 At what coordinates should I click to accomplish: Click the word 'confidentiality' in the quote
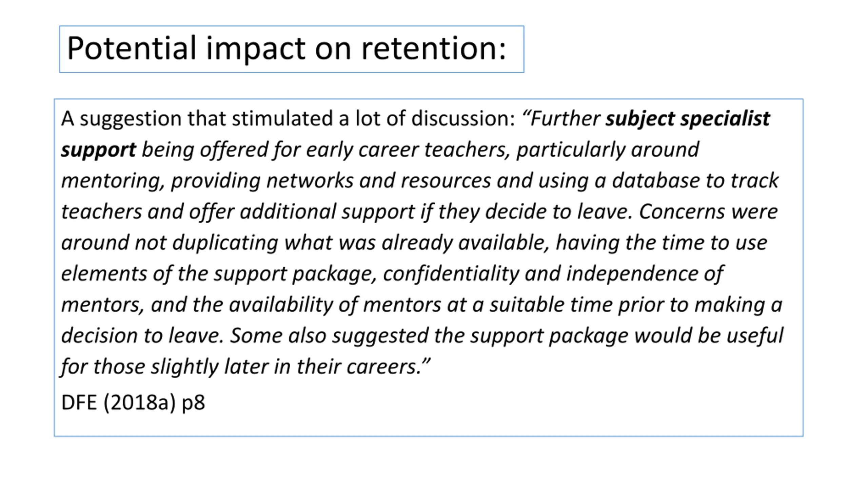coord(451,274)
